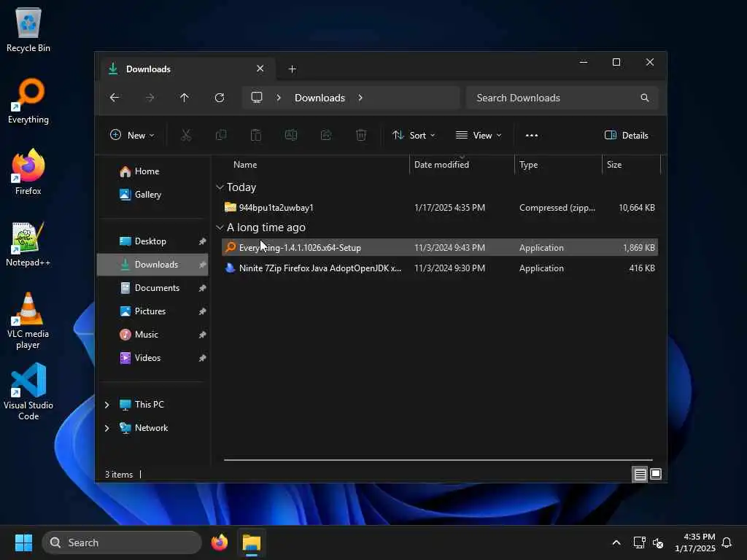Open Recycle Bin desktop icon
Screen dimensions: 747x560
[x=28, y=30]
